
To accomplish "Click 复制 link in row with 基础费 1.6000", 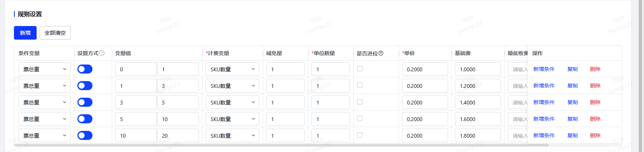I will 573,119.
